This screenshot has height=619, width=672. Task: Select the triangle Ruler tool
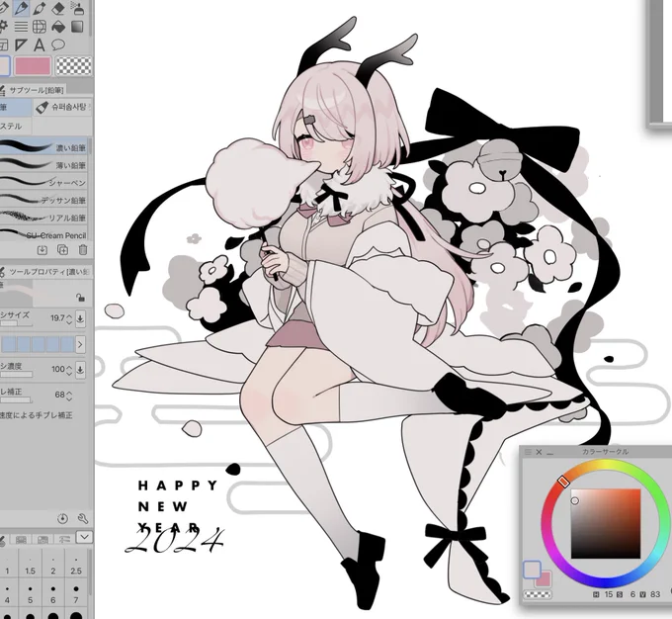(21, 44)
